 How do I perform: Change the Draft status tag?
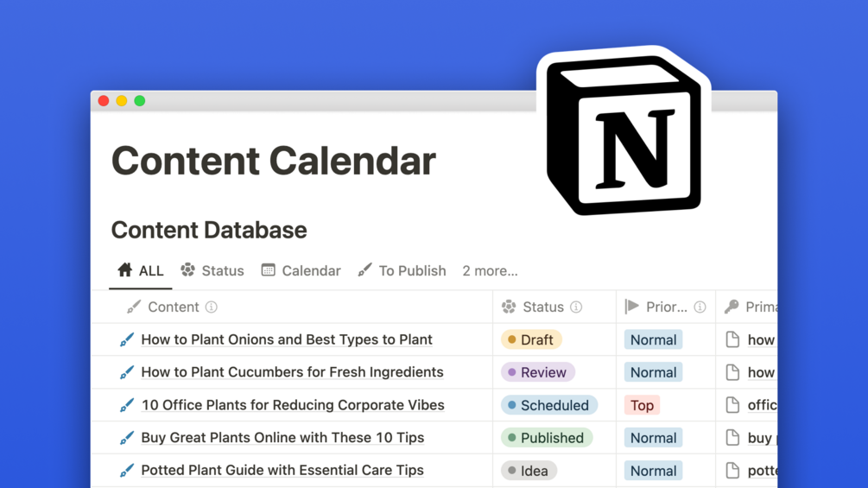tap(531, 339)
